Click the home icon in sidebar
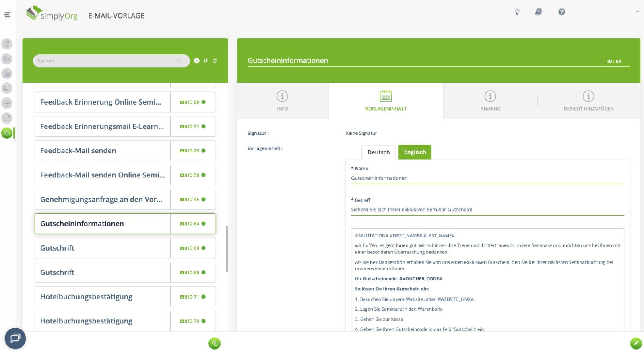 7,44
